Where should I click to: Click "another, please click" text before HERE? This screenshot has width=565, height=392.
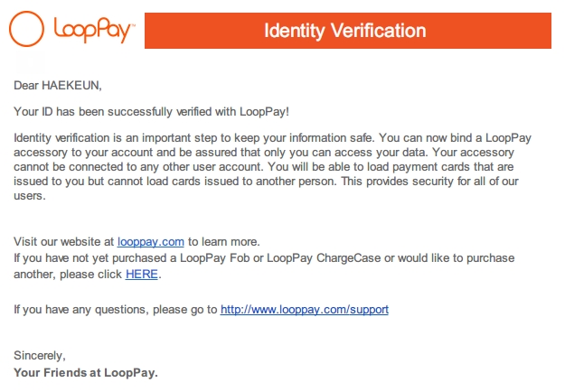pyautogui.click(x=68, y=275)
